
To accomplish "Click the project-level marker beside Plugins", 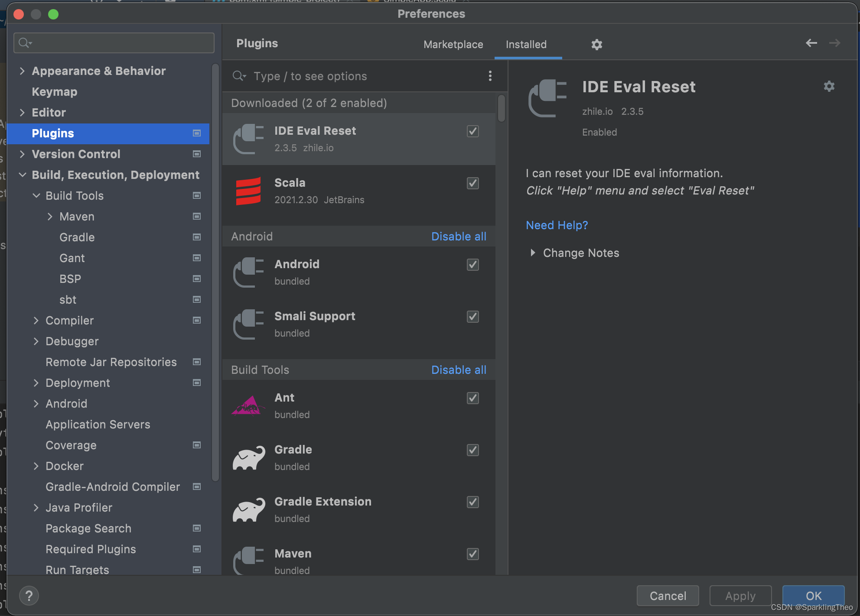I will tap(197, 133).
